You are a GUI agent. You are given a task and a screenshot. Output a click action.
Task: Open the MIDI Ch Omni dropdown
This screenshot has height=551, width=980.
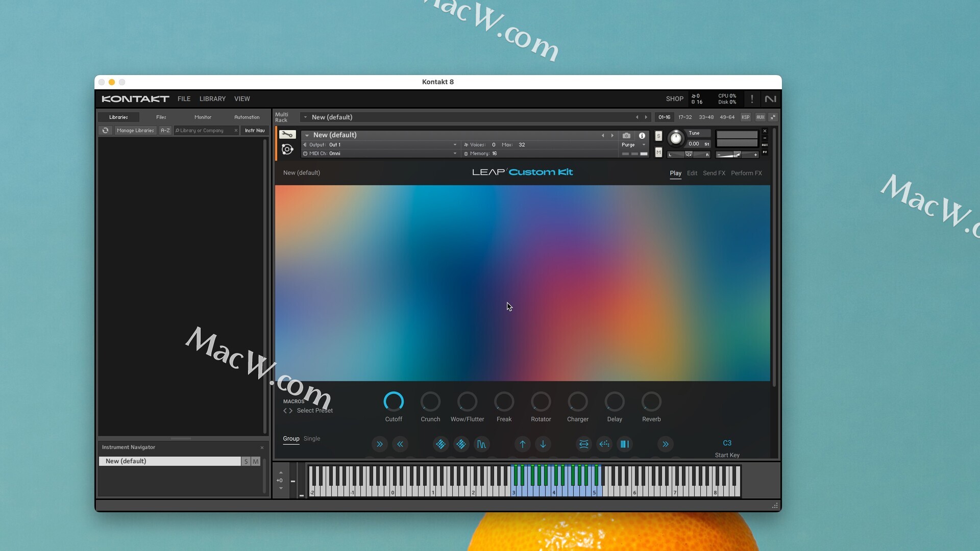pos(380,154)
